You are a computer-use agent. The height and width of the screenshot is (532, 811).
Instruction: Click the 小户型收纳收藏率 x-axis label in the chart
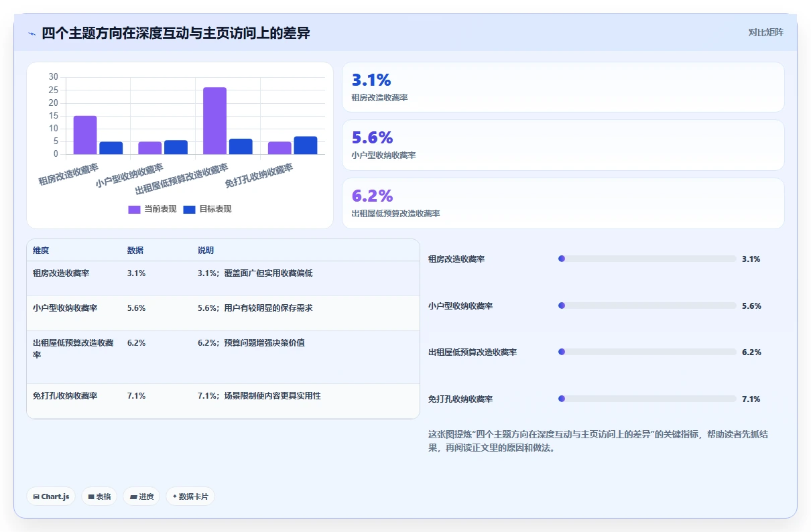(x=129, y=176)
